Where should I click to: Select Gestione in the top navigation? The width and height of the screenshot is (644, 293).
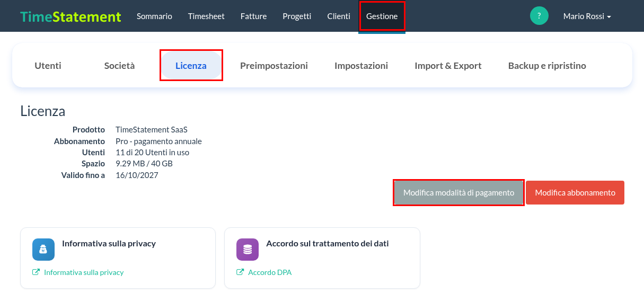(x=382, y=16)
